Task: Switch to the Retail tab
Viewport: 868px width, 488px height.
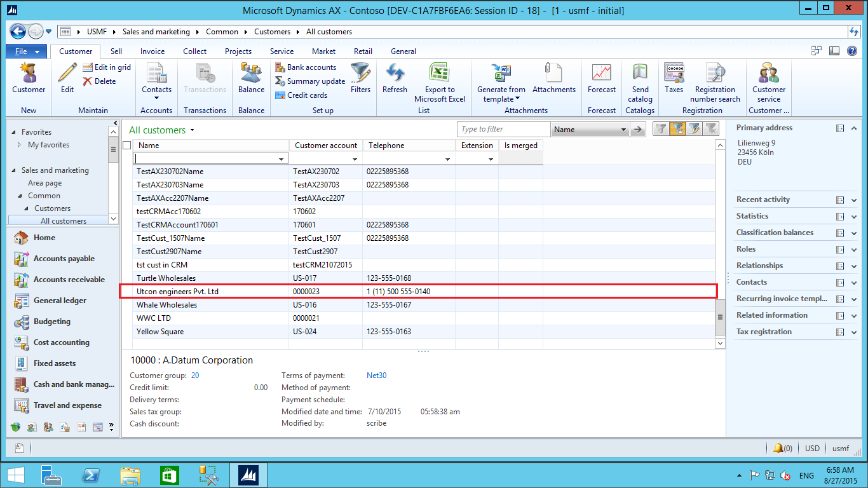Action: (x=363, y=51)
